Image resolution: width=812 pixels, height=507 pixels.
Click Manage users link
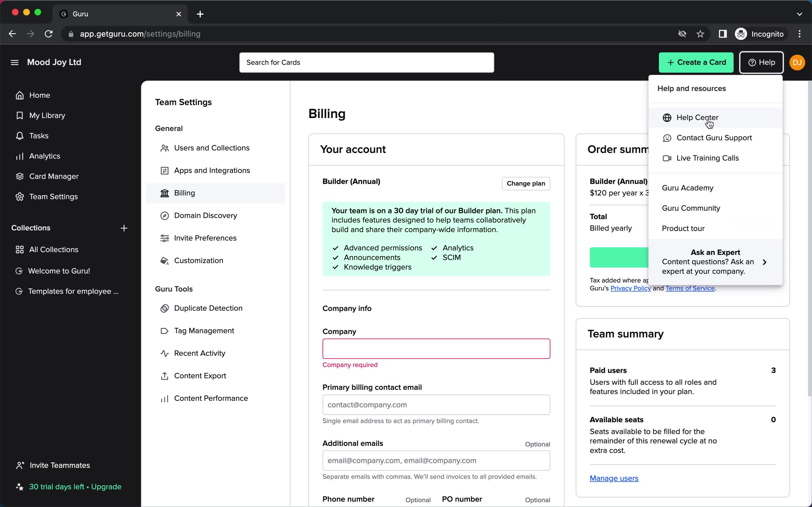(x=614, y=478)
